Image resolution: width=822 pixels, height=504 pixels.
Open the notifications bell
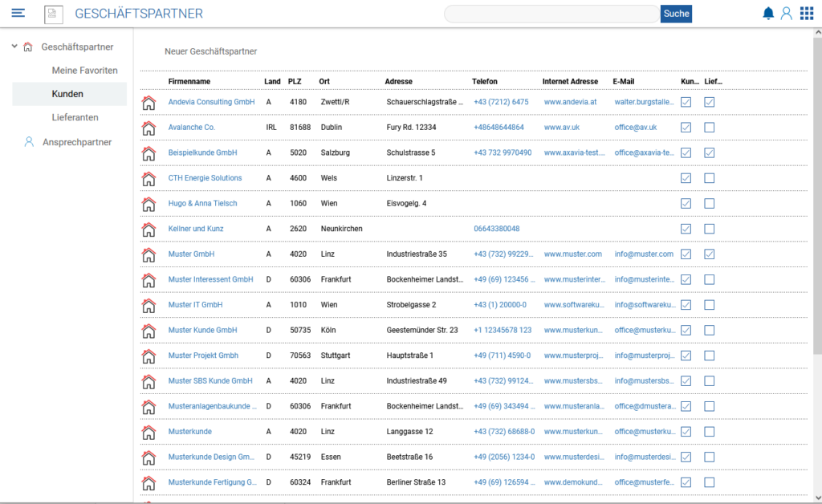[768, 13]
